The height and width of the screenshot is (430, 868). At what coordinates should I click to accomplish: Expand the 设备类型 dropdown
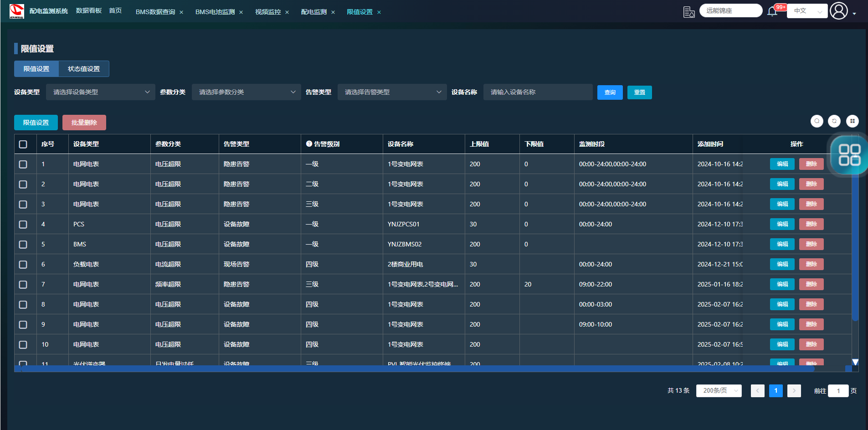[x=100, y=92]
